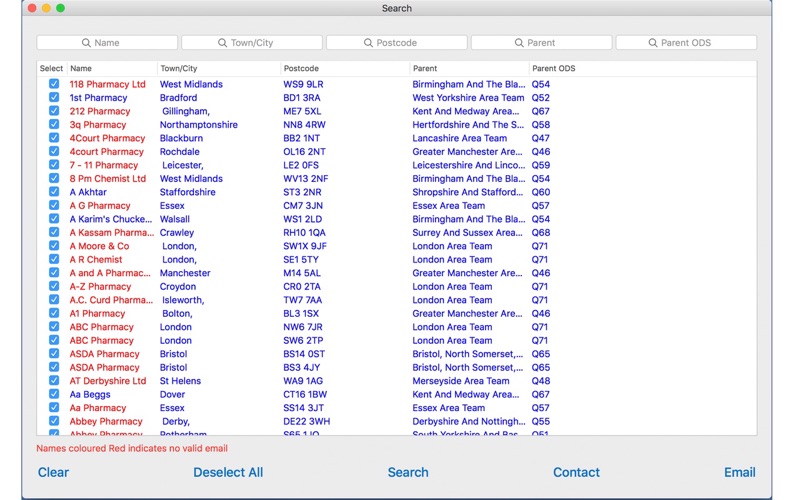
Task: Click the Clear button
Action: 53,472
